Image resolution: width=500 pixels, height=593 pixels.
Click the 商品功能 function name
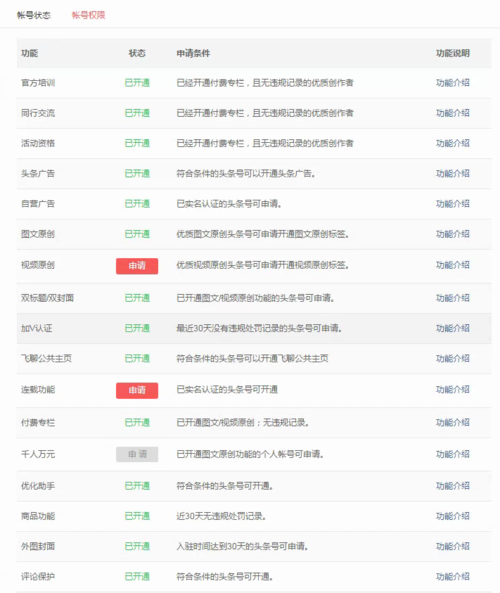coord(38,516)
